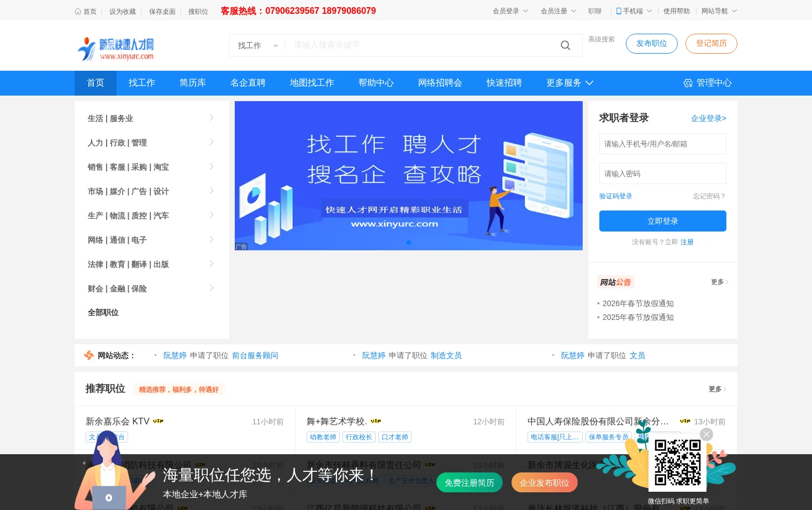Open the 企业登录> link
This screenshot has height=510, width=812.
pyautogui.click(x=709, y=118)
